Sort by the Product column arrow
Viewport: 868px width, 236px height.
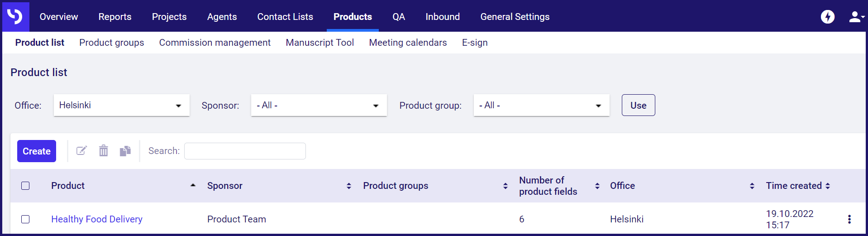[x=193, y=186]
